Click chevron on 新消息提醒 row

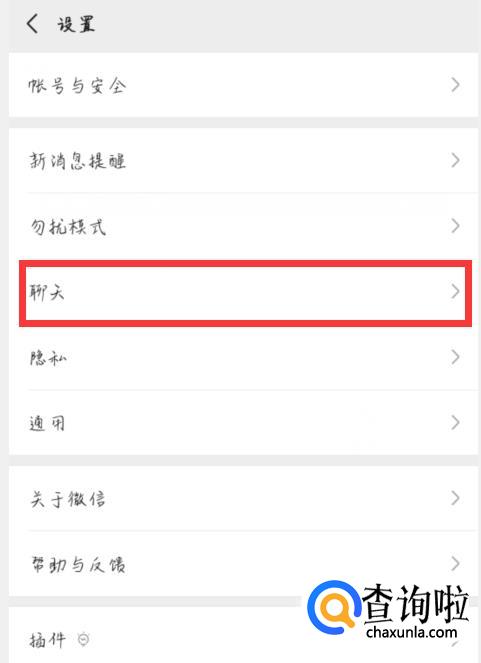point(455,161)
